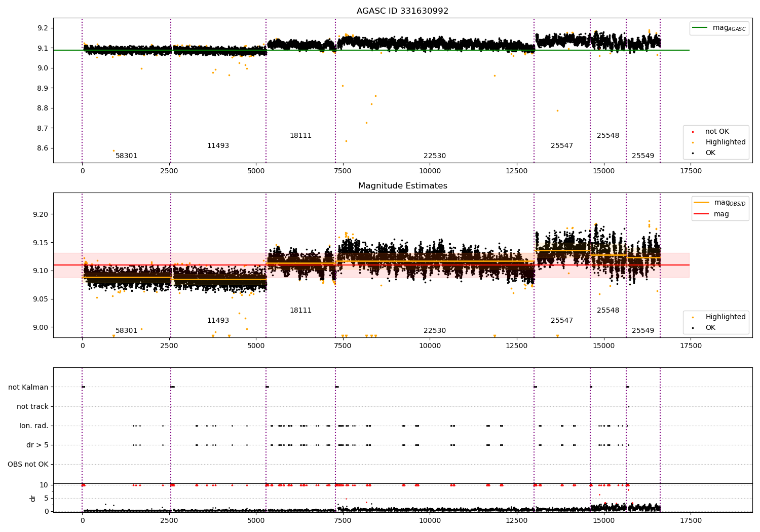Click obsid label 11493 in the top plot
The width and height of the screenshot is (760, 532).
coord(218,146)
